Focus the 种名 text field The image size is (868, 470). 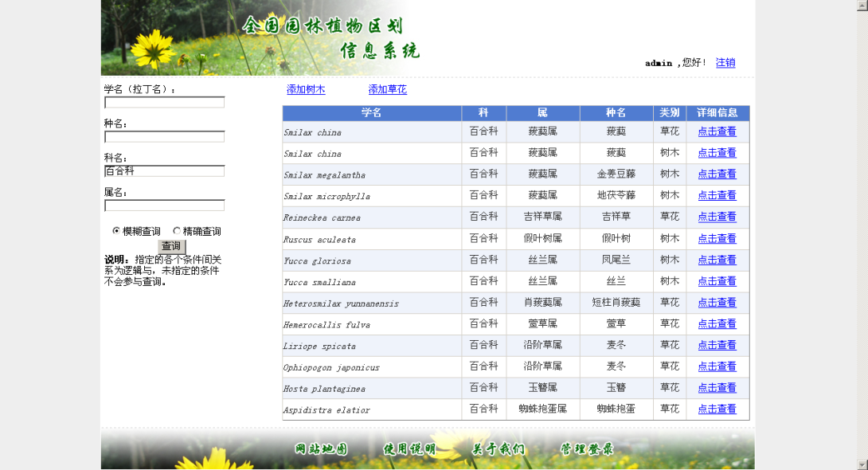point(164,136)
